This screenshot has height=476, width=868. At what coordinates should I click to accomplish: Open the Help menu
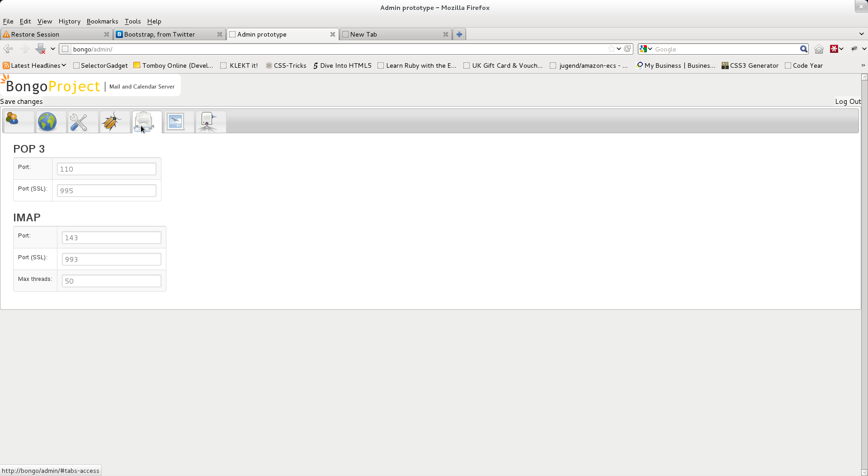(154, 21)
